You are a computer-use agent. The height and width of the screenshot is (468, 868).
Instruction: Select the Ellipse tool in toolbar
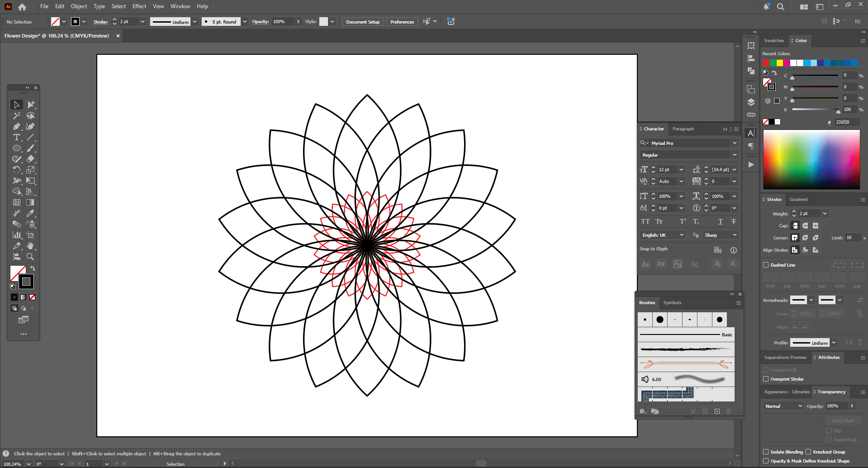click(x=17, y=148)
